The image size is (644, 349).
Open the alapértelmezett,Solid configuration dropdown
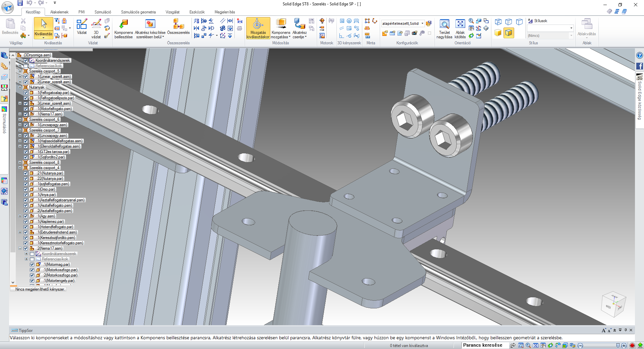[x=422, y=23]
